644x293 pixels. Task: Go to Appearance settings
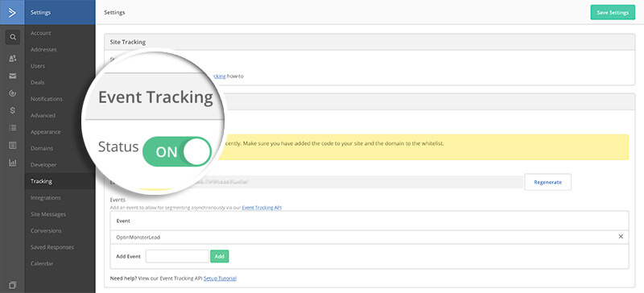tap(46, 132)
